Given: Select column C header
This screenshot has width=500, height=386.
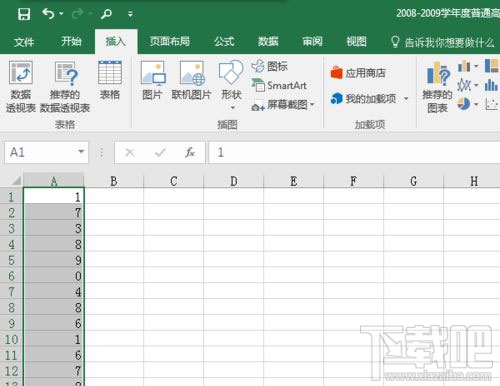Looking at the screenshot, I should pyautogui.click(x=174, y=181).
